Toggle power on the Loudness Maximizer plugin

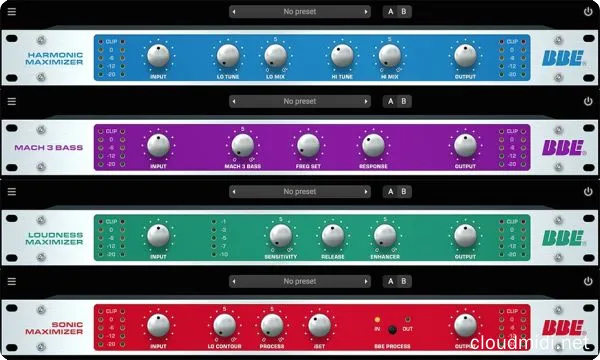coord(588,191)
